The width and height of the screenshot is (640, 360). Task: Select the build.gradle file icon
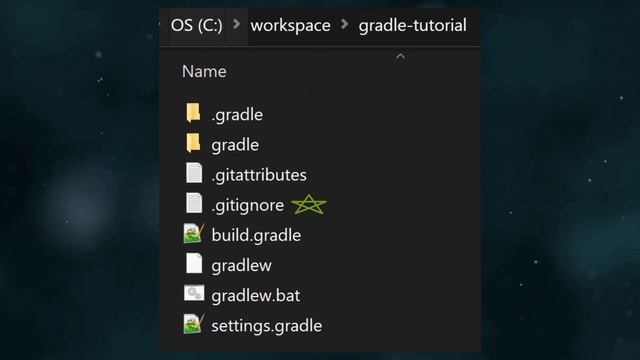pyautogui.click(x=193, y=233)
